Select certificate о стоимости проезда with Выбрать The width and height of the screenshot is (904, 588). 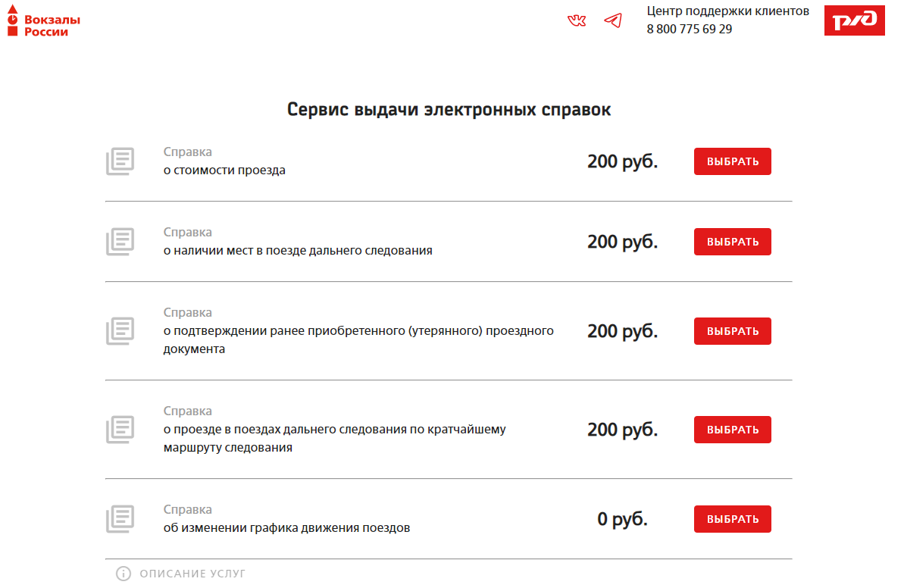(732, 161)
